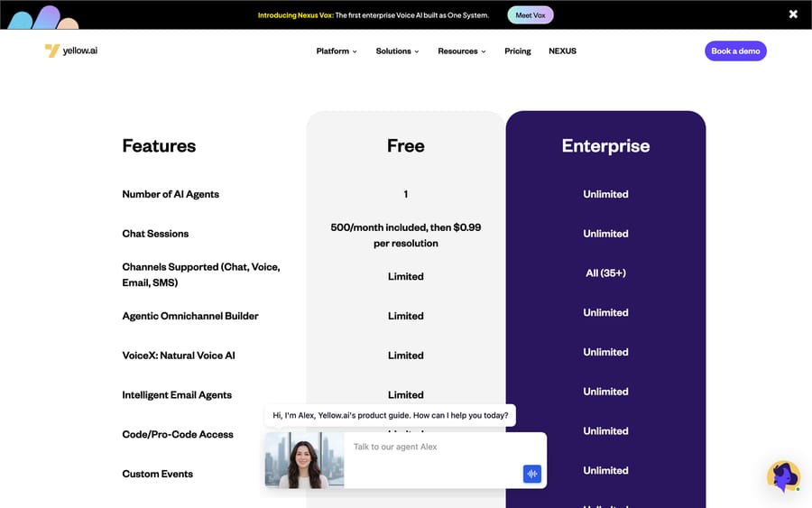
Task: Expand the Resources dropdown menu
Action: click(x=461, y=51)
